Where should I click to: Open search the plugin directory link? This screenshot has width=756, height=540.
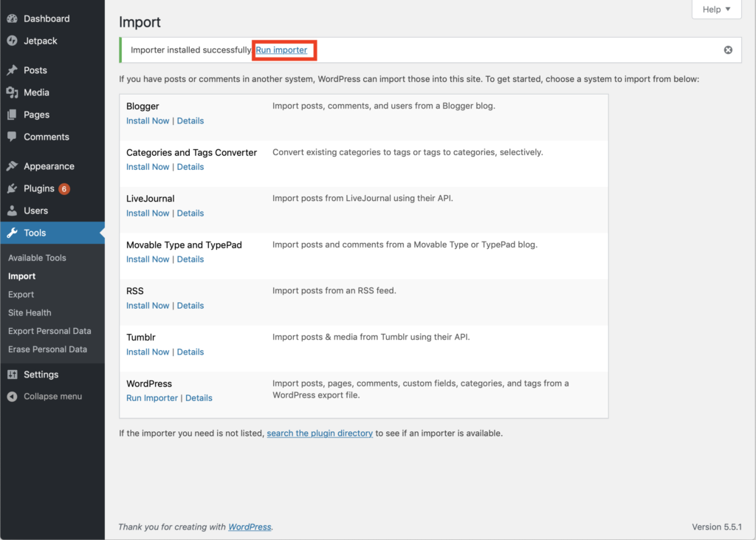(320, 434)
